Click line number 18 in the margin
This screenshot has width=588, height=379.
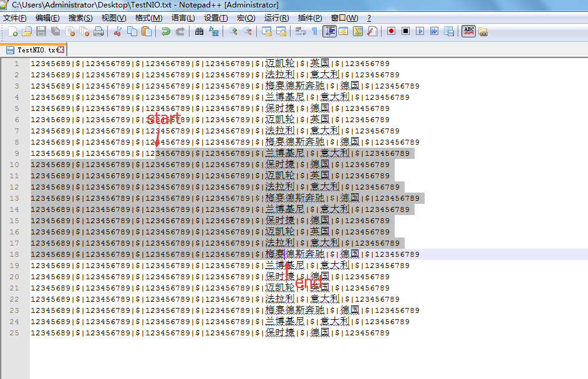point(14,254)
